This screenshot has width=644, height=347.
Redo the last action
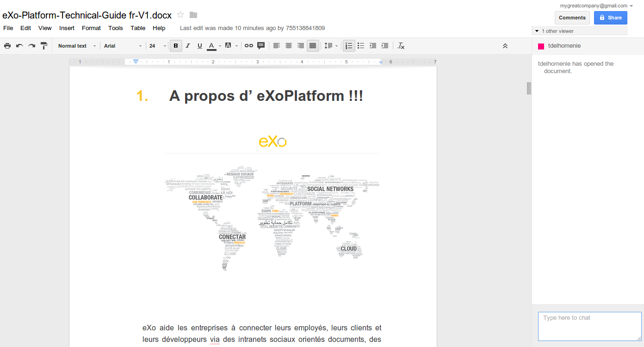point(31,46)
